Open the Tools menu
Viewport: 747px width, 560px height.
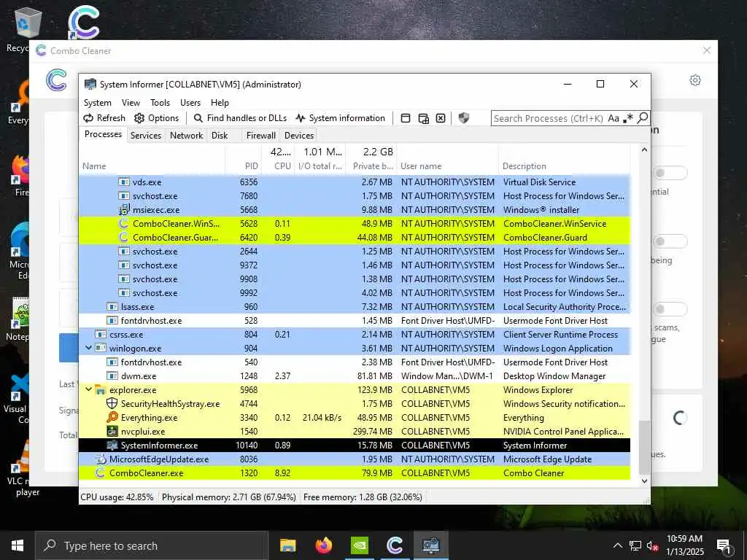tap(160, 103)
